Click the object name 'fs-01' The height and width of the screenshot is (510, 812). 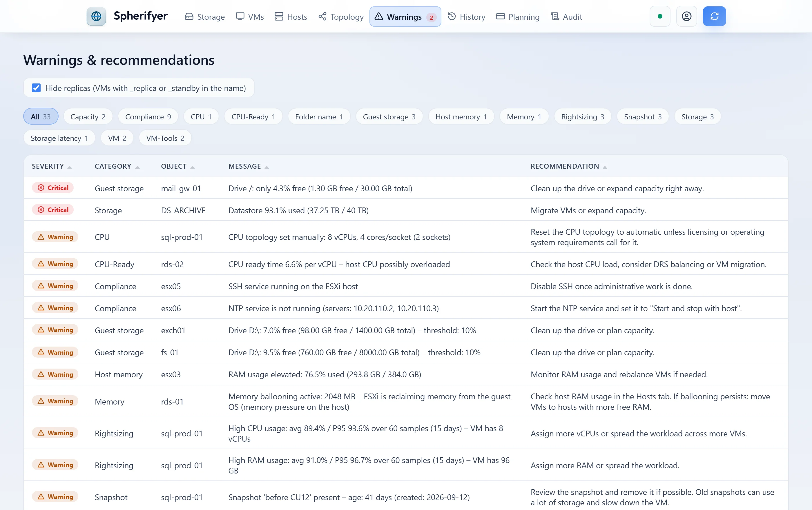[170, 352]
